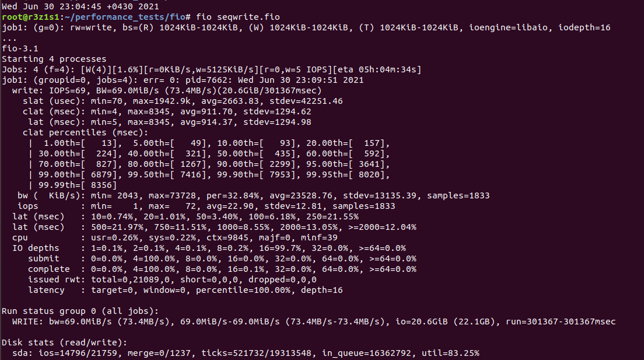Click the 'fio seqwrite.fio' command text

[238, 17]
